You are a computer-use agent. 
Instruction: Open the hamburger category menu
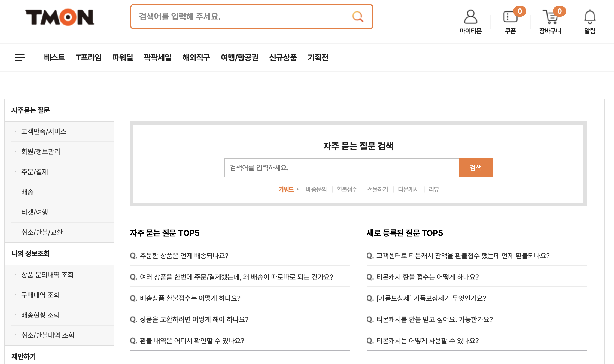coord(20,57)
